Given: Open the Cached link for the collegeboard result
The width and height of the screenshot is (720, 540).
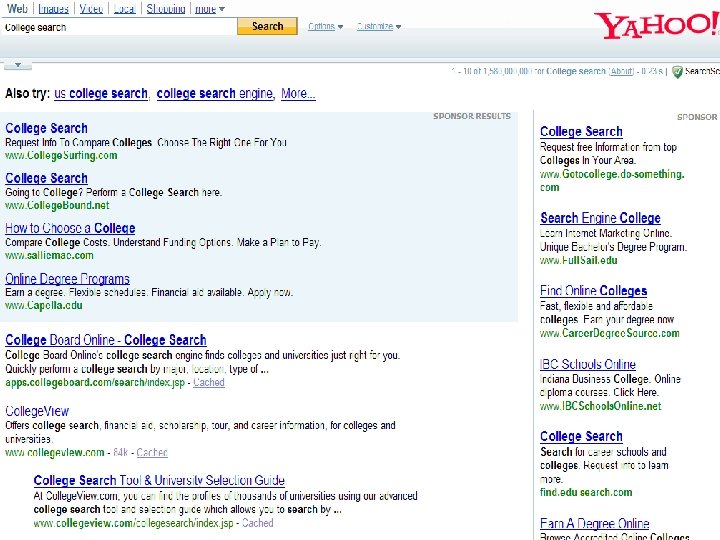Looking at the screenshot, I should 209,382.
